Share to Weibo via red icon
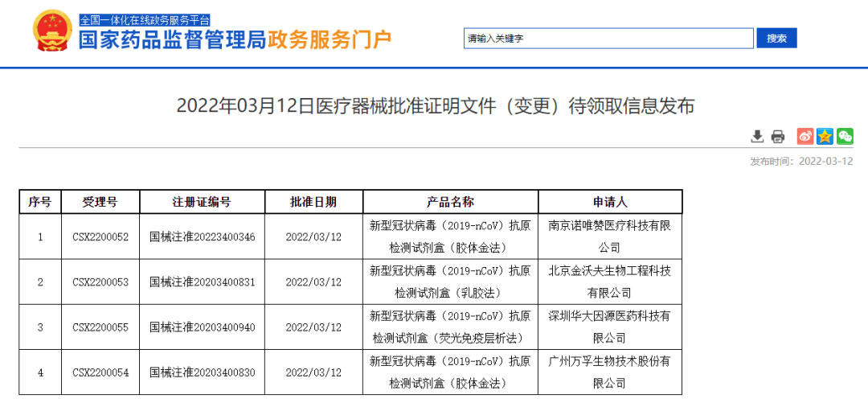The width and height of the screenshot is (868, 411). [805, 136]
